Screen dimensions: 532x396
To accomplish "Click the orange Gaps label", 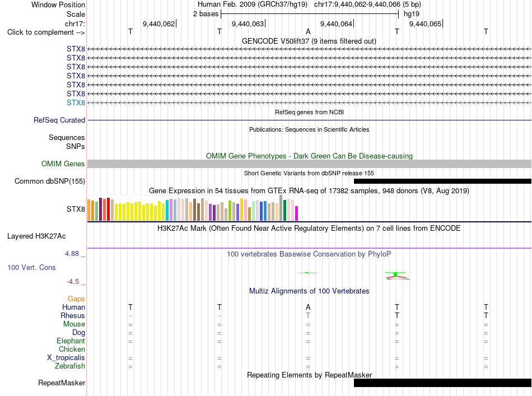I will pyautogui.click(x=76, y=299).
